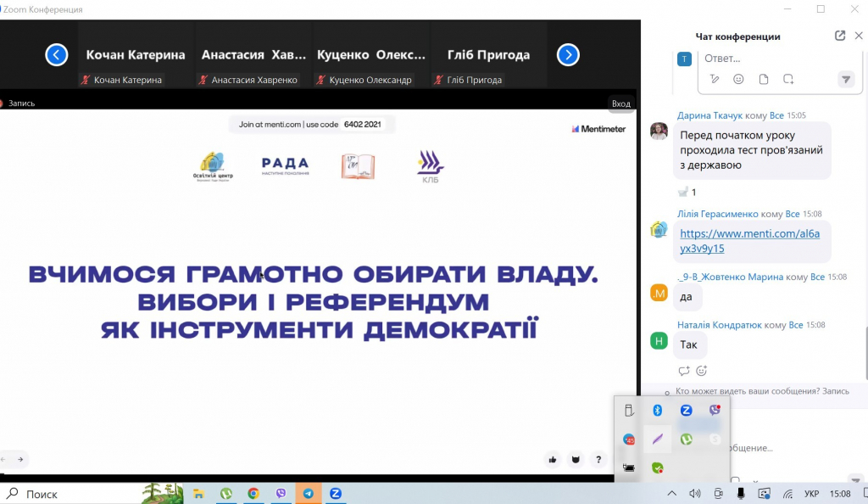Select Кочан Катерина participant tile

click(136, 55)
